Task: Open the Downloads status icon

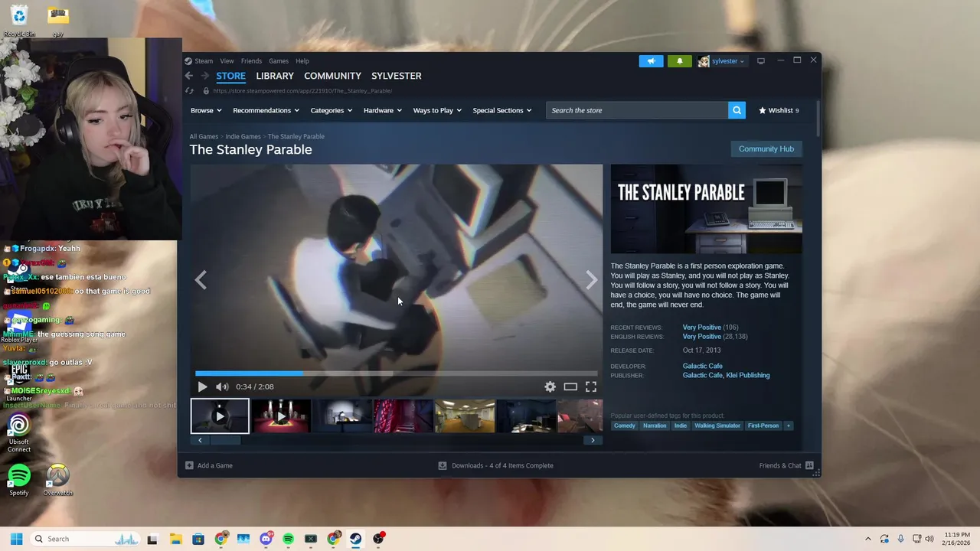Action: [x=442, y=465]
